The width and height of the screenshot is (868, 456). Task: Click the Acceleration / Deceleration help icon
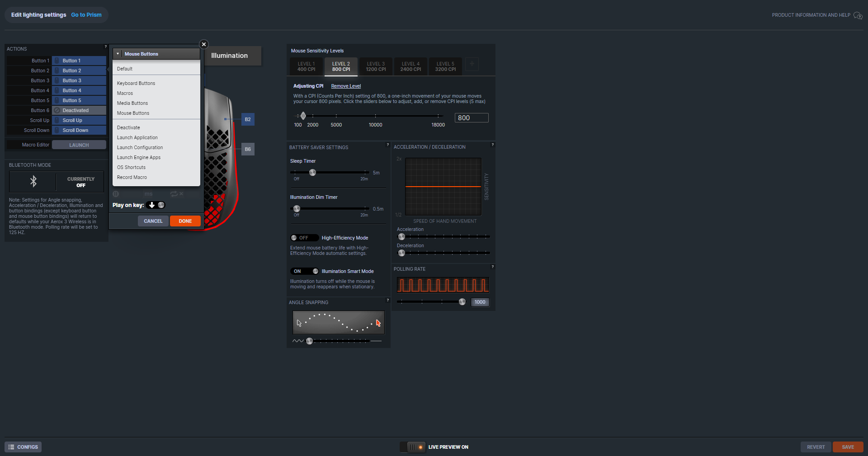[x=492, y=145]
